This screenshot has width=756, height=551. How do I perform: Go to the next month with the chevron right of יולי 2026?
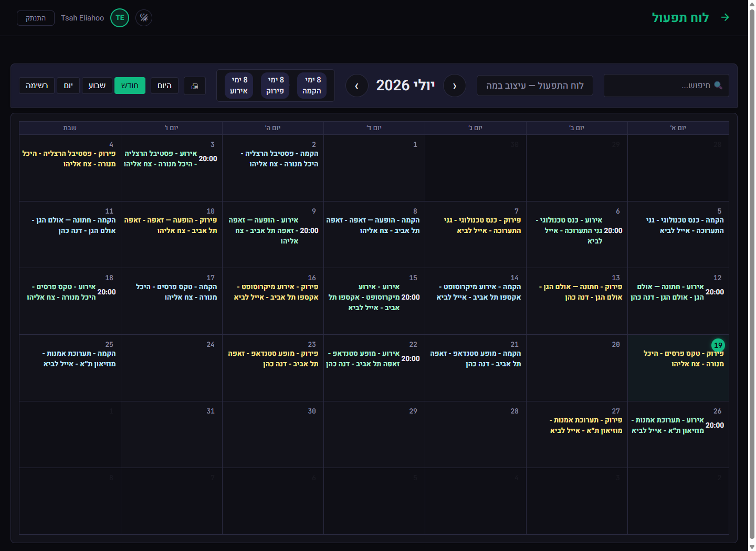coord(455,86)
